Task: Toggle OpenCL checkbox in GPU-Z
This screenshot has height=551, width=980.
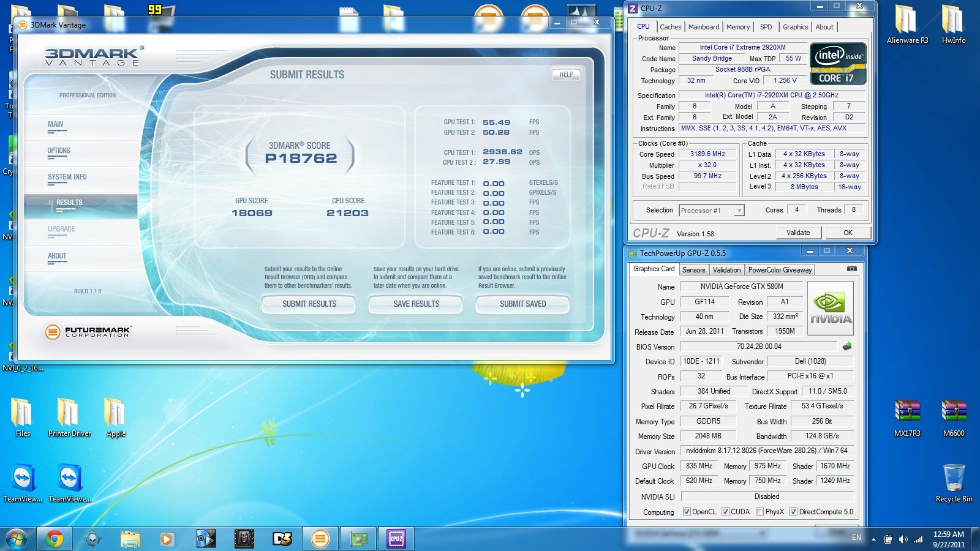Action: click(687, 512)
